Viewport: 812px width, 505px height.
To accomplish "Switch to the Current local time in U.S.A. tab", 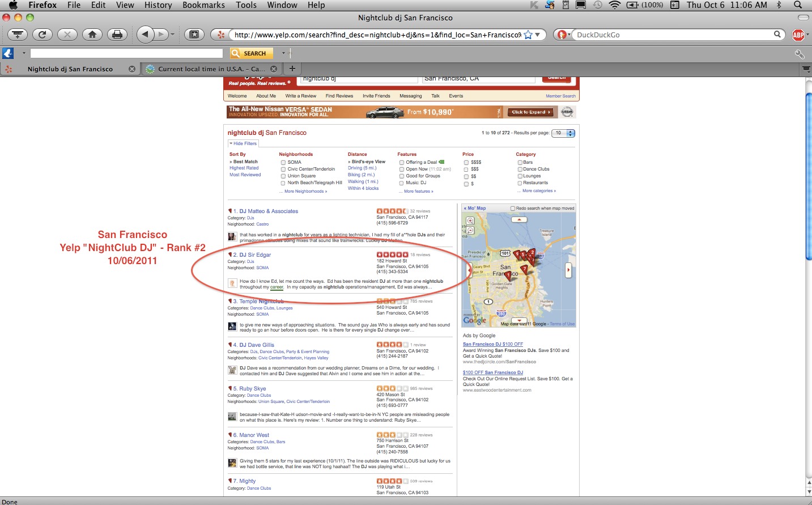I will 211,69.
